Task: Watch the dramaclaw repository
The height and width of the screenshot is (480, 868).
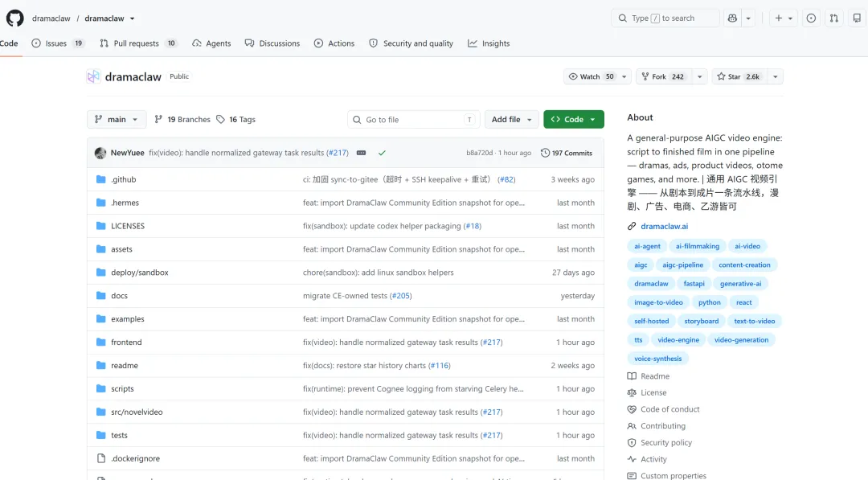Action: [591, 76]
